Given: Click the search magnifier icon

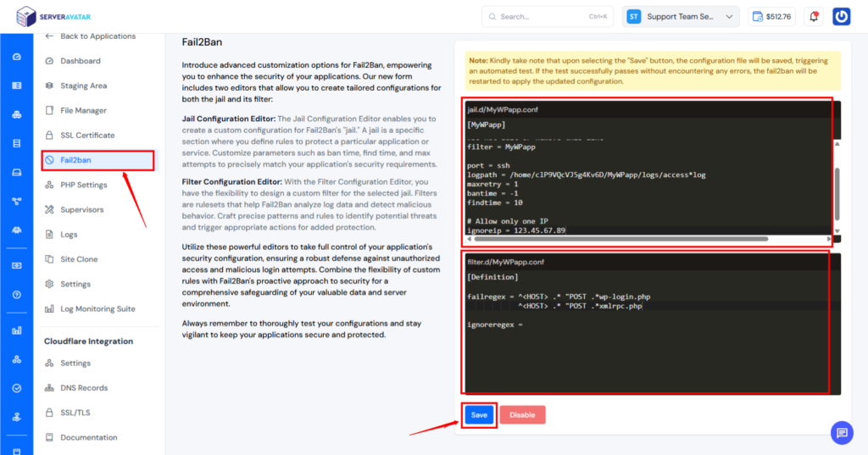Looking at the screenshot, I should 492,17.
